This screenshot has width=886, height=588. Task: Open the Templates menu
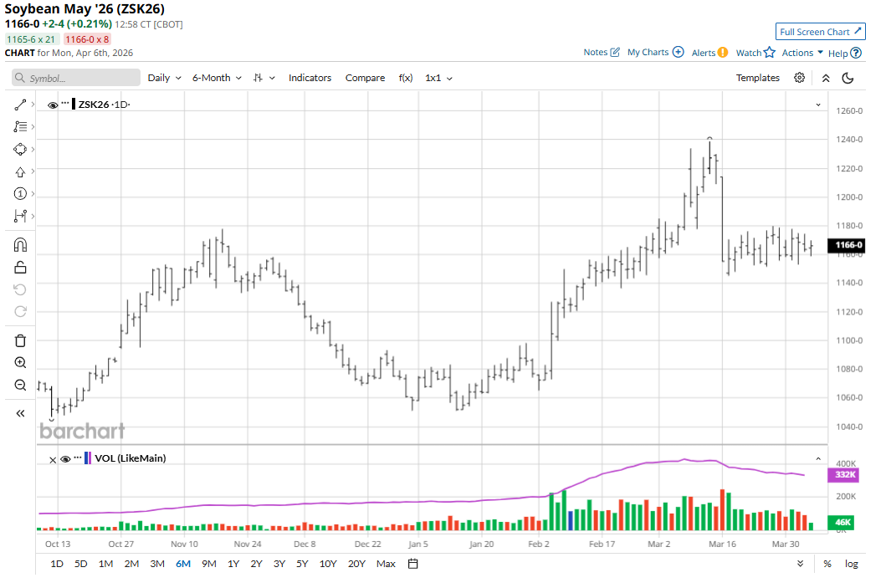point(758,78)
